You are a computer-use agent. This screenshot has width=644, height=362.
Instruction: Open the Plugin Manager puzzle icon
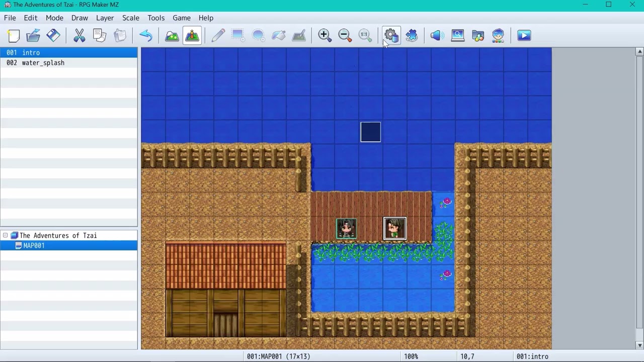point(412,36)
